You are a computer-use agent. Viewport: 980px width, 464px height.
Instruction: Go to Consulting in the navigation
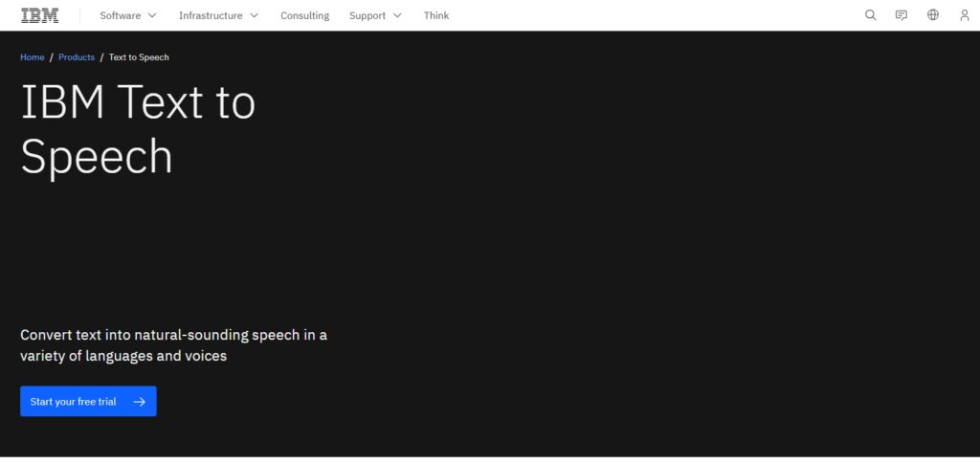tap(304, 15)
